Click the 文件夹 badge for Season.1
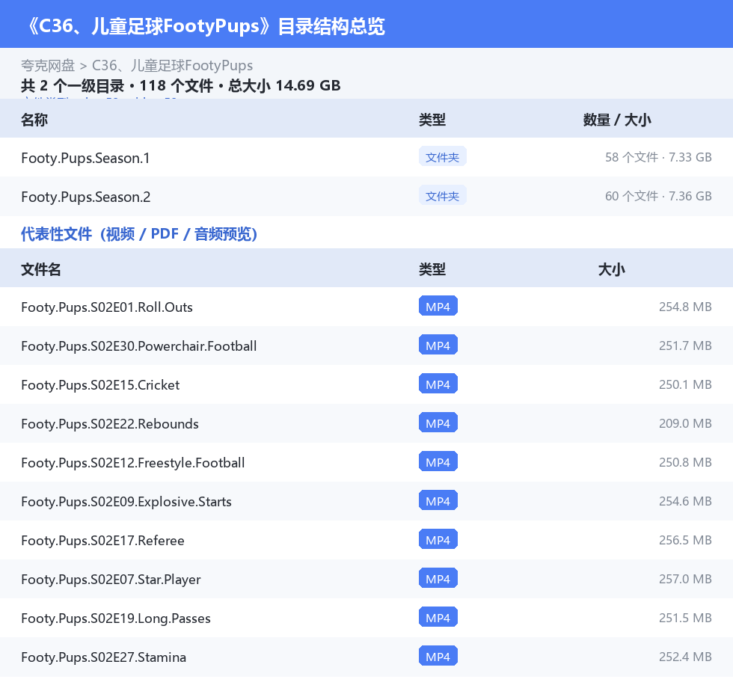This screenshot has width=733, height=700. pyautogui.click(x=442, y=157)
